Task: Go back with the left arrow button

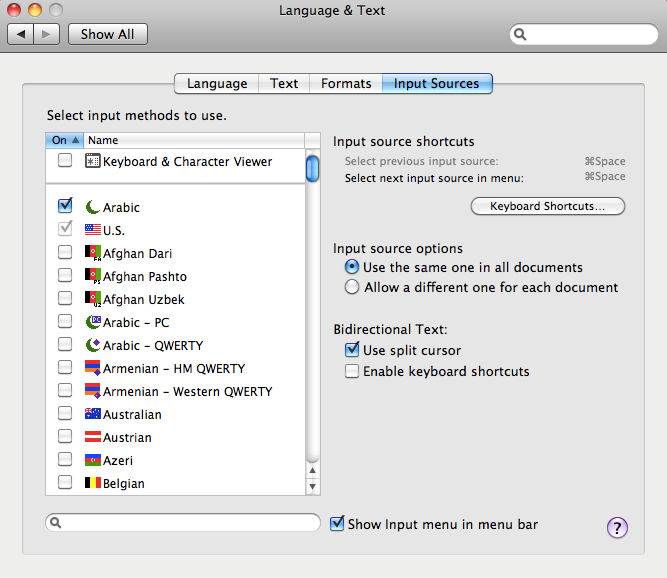Action: [x=20, y=34]
